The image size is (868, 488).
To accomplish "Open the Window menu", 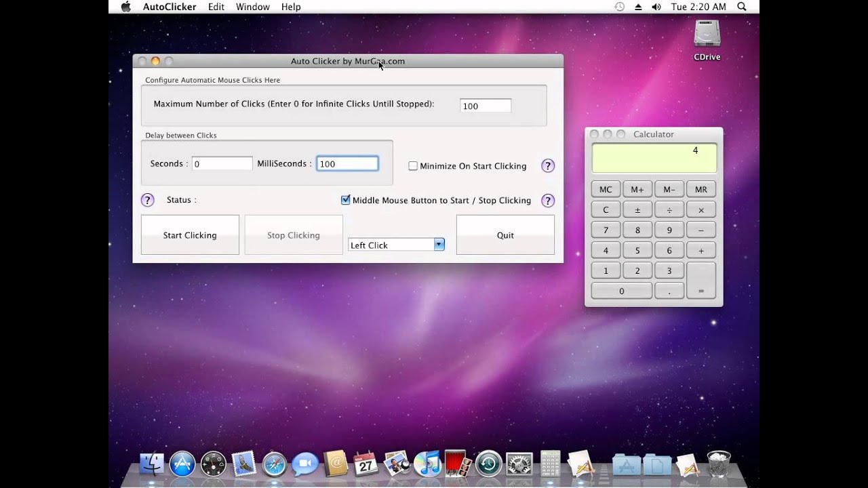I will [253, 7].
